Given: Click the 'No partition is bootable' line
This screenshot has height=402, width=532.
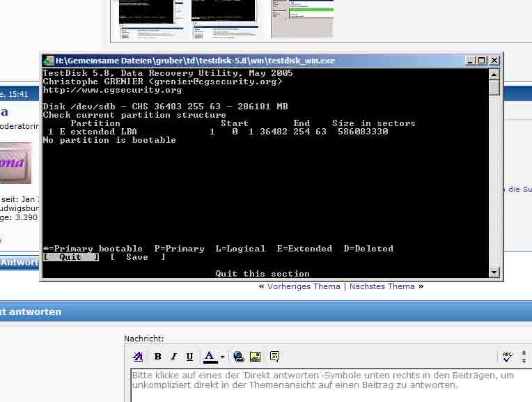Looking at the screenshot, I should [x=109, y=140].
